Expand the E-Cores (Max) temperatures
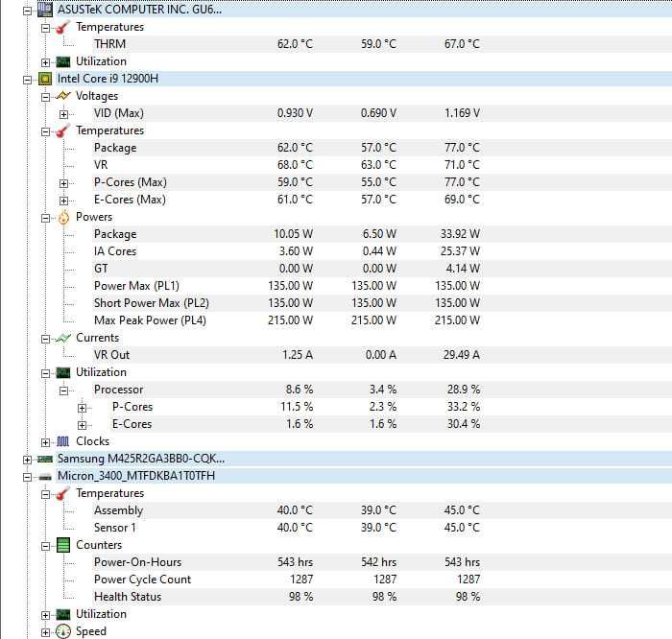Screen dimensions: 672x639 pyautogui.click(x=63, y=201)
